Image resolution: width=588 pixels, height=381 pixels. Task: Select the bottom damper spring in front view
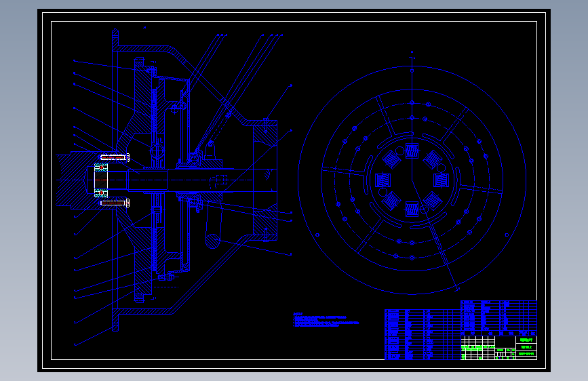coord(412,209)
